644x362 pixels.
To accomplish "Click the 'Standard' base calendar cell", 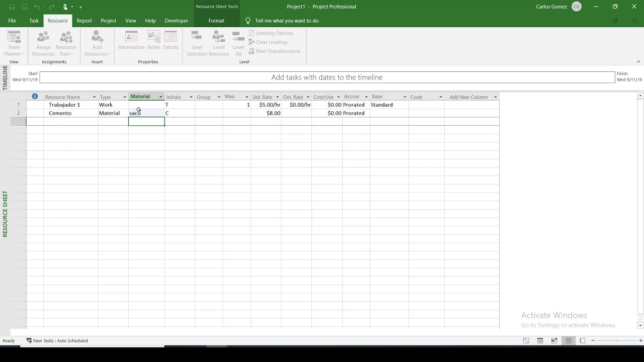I will pos(389,105).
